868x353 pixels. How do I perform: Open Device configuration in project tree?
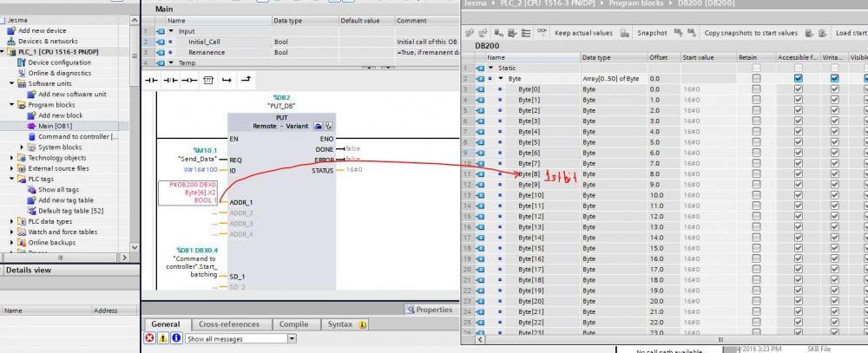[x=58, y=62]
